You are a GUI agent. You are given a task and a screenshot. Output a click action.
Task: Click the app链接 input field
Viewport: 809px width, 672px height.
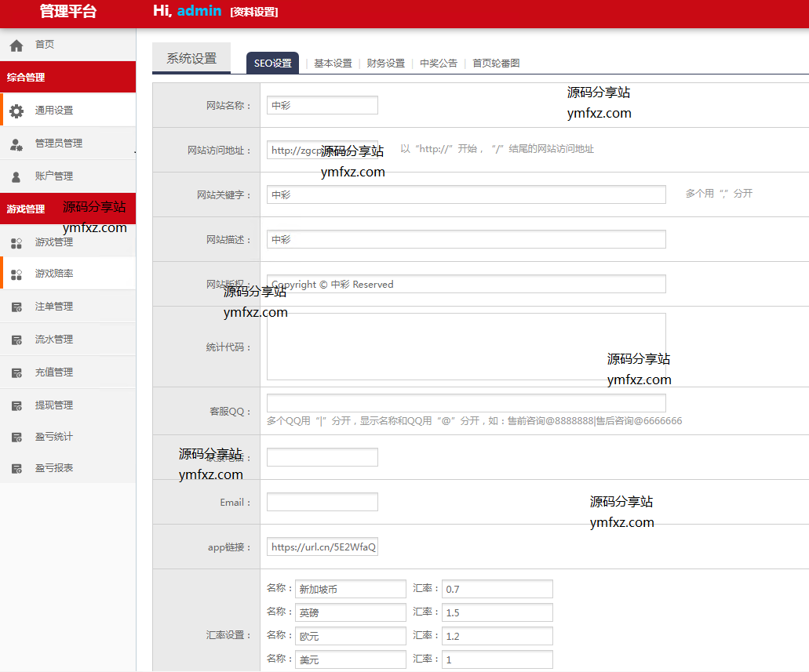click(322, 547)
